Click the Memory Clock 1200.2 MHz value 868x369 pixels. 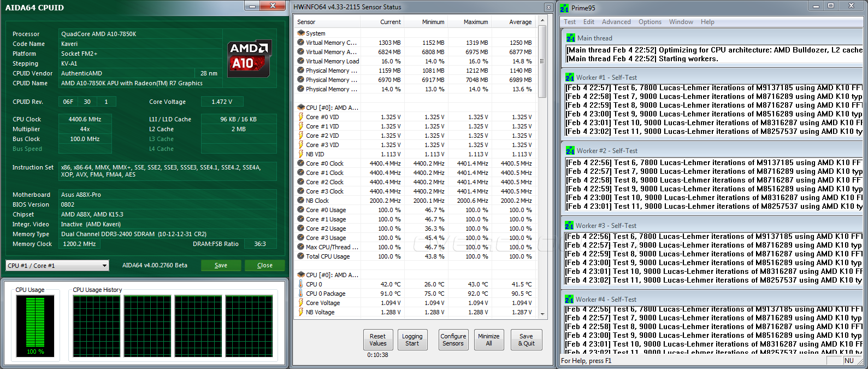coord(79,244)
